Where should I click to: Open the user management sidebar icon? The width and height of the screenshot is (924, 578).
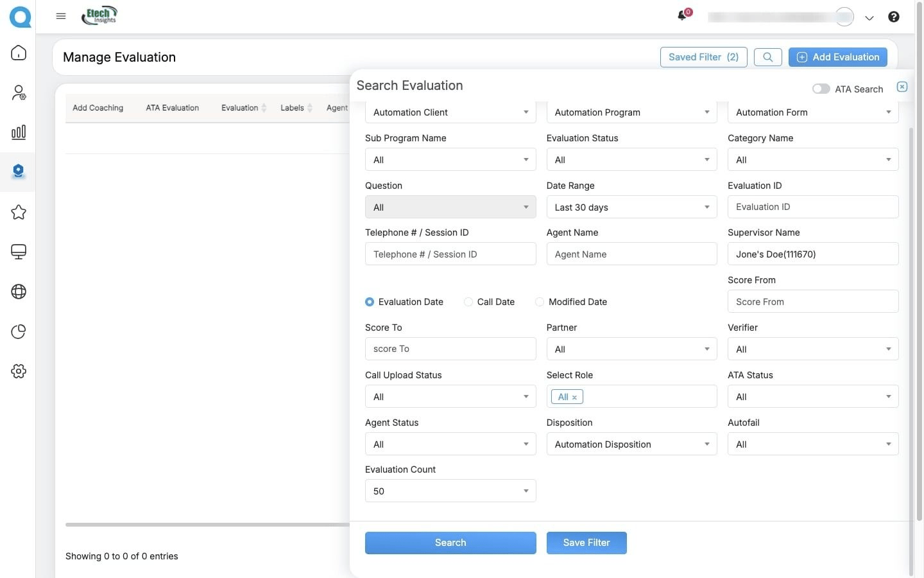point(19,93)
